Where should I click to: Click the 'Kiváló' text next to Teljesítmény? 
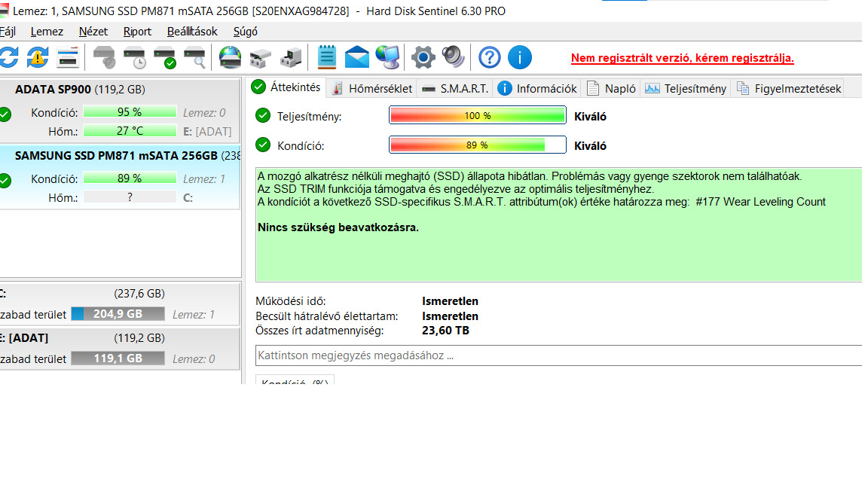590,116
